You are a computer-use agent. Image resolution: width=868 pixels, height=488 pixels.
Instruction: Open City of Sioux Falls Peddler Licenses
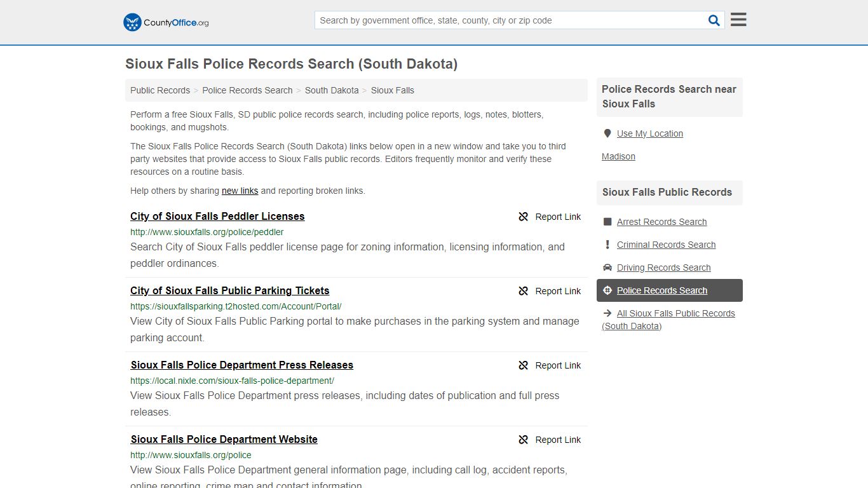click(x=217, y=216)
